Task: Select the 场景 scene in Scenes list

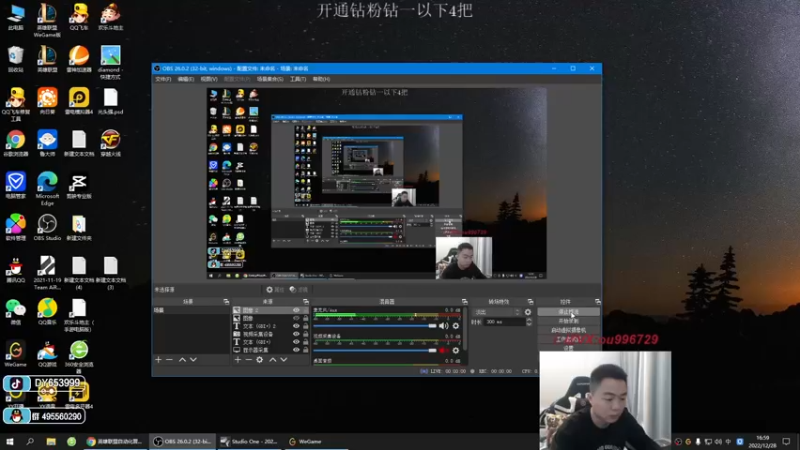Action: 191,310
